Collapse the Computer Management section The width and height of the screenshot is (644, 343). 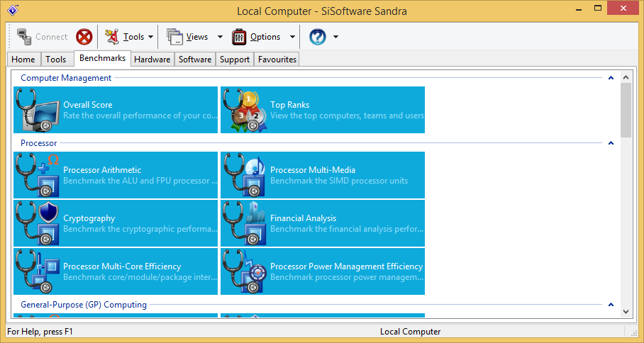coord(611,78)
